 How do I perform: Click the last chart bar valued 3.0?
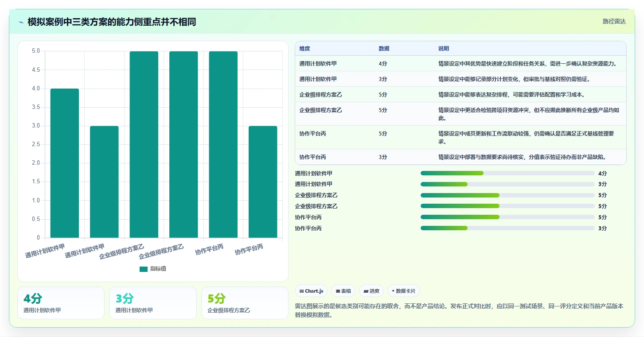263,182
